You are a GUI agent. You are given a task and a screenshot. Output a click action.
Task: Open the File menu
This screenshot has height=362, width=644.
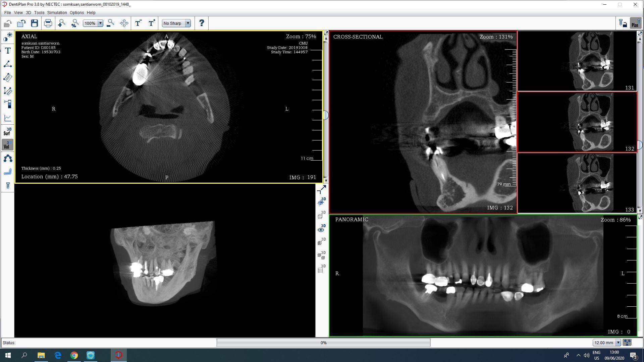click(x=7, y=12)
